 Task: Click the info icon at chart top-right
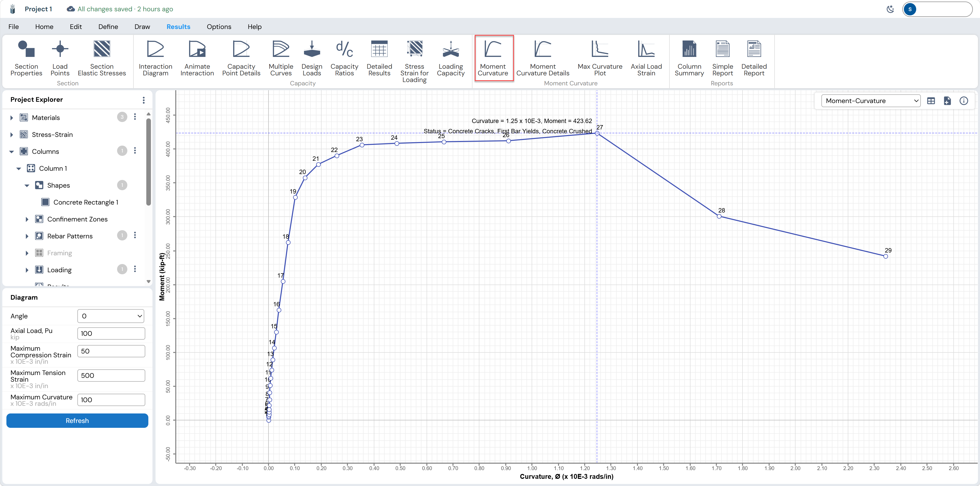click(964, 101)
